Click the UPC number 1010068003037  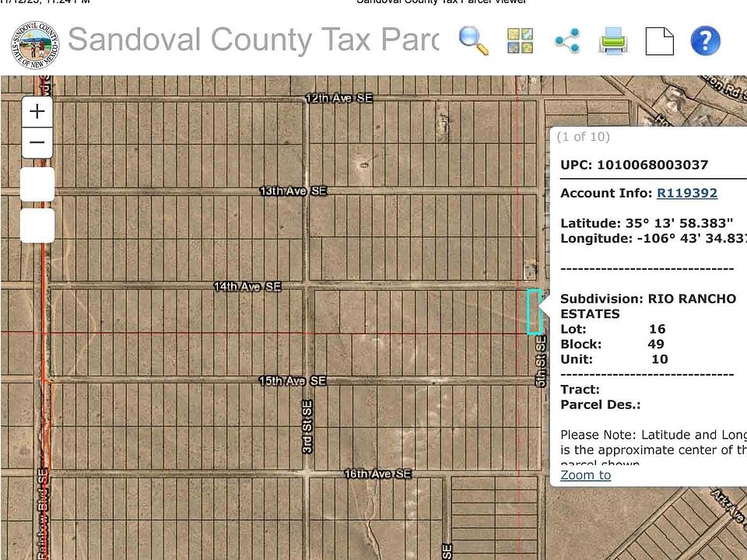[652, 165]
